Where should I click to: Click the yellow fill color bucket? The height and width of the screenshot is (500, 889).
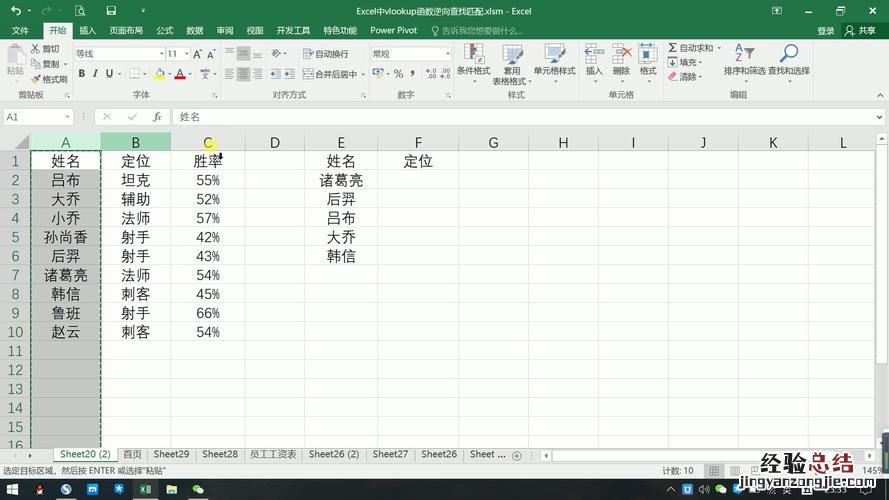pos(159,74)
